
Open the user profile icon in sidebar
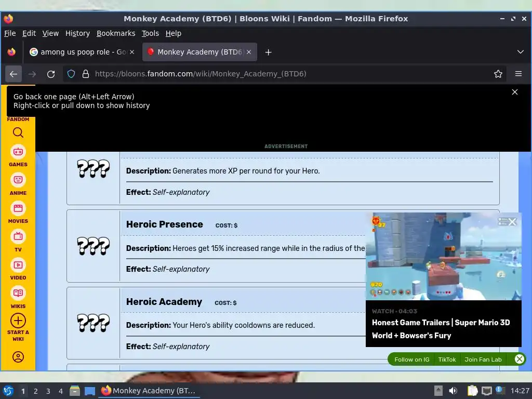tap(18, 357)
